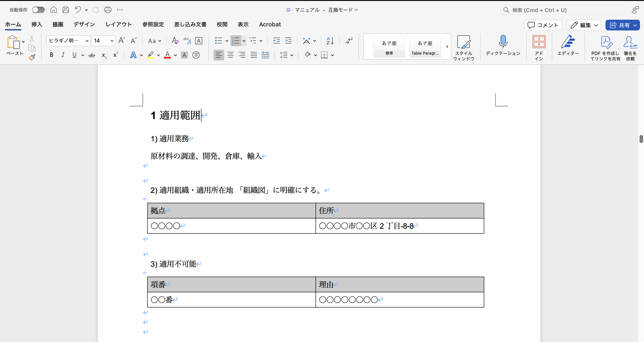This screenshot has height=342, width=644.
Task: Toggle show paragraph marks
Action: (348, 41)
